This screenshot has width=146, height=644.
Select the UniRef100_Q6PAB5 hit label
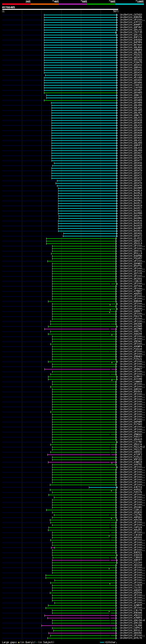[131, 422]
